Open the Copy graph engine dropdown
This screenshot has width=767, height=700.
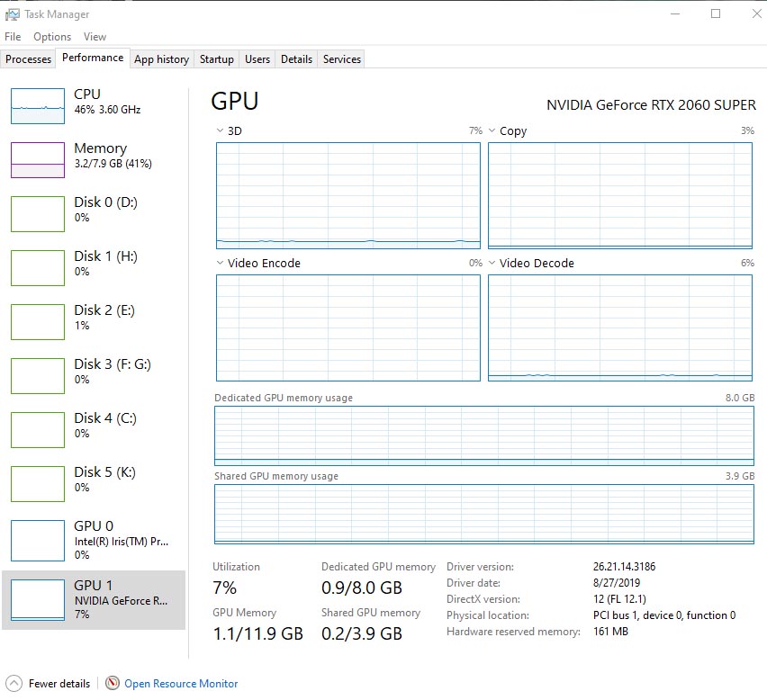click(492, 130)
